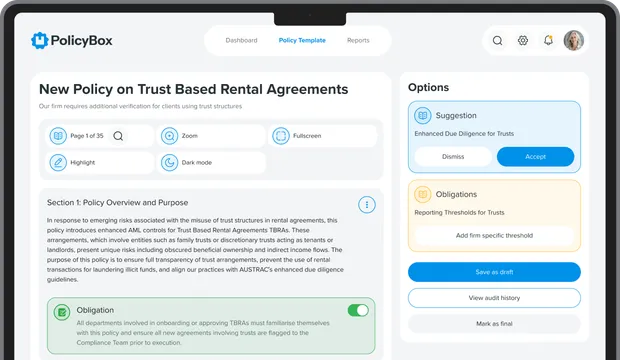Click the Fullscreen toolbar label

point(307,136)
